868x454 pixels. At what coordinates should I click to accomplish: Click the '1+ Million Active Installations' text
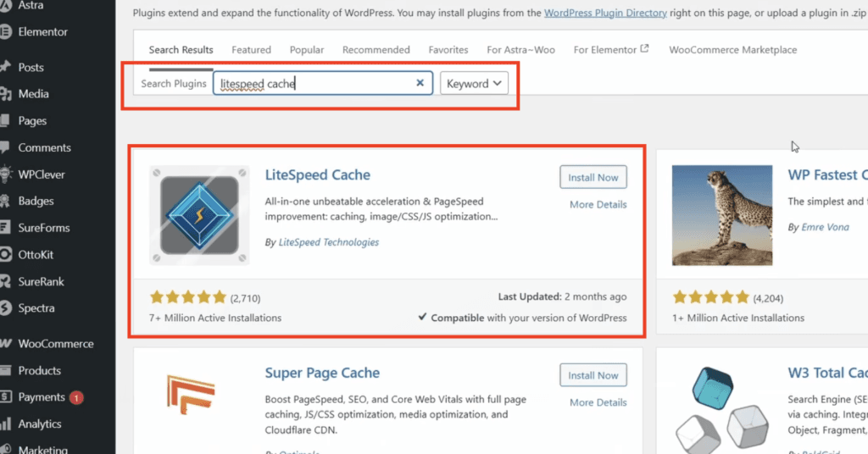(x=738, y=318)
